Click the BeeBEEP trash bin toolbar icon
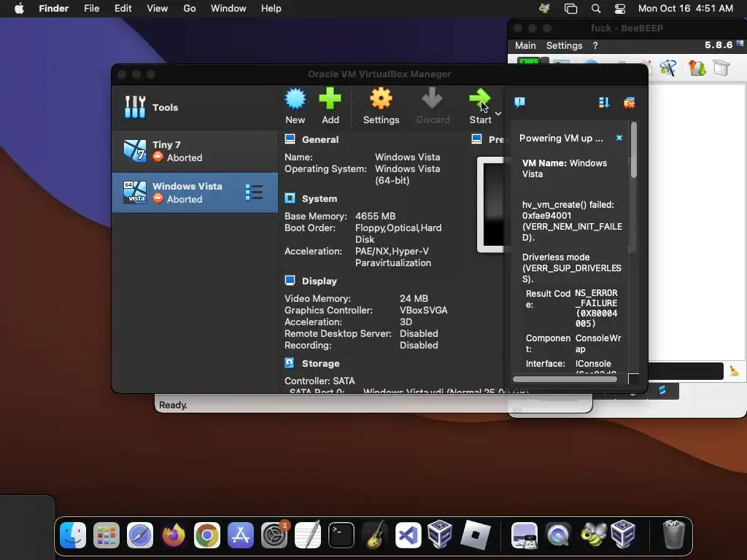Screen dimensions: 747x560 tap(721, 68)
